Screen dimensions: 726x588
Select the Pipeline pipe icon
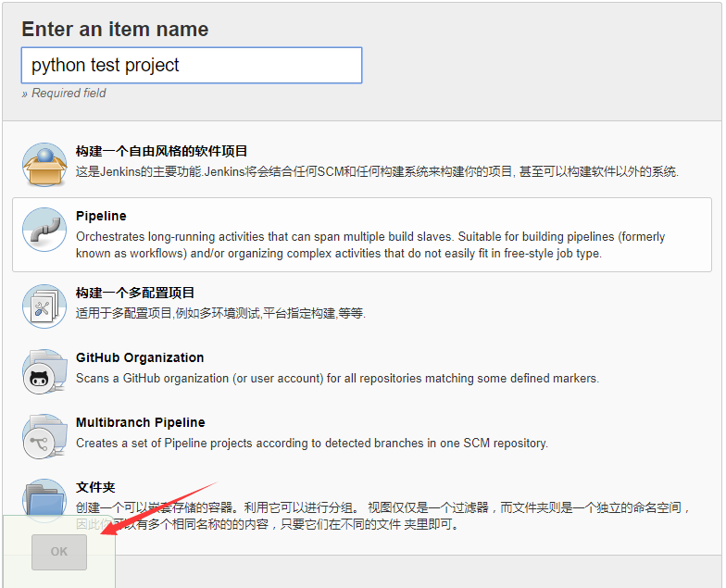click(x=44, y=230)
